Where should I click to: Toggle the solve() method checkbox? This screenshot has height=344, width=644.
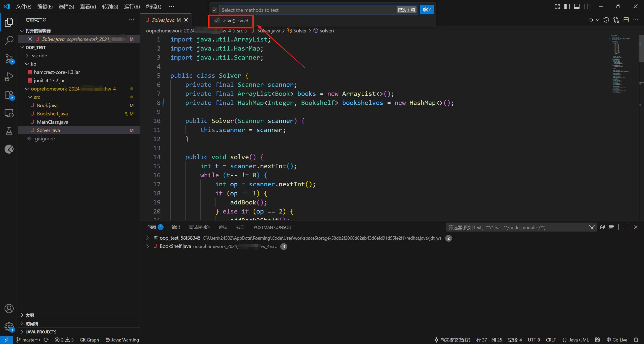tap(217, 21)
